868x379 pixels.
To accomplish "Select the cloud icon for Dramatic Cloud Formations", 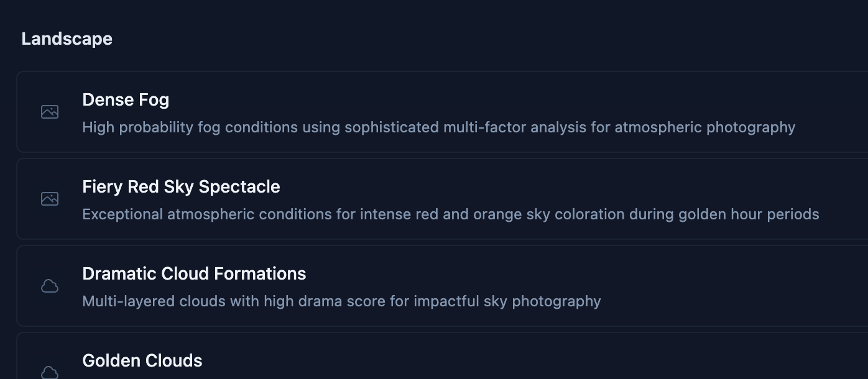I will pyautogui.click(x=50, y=286).
